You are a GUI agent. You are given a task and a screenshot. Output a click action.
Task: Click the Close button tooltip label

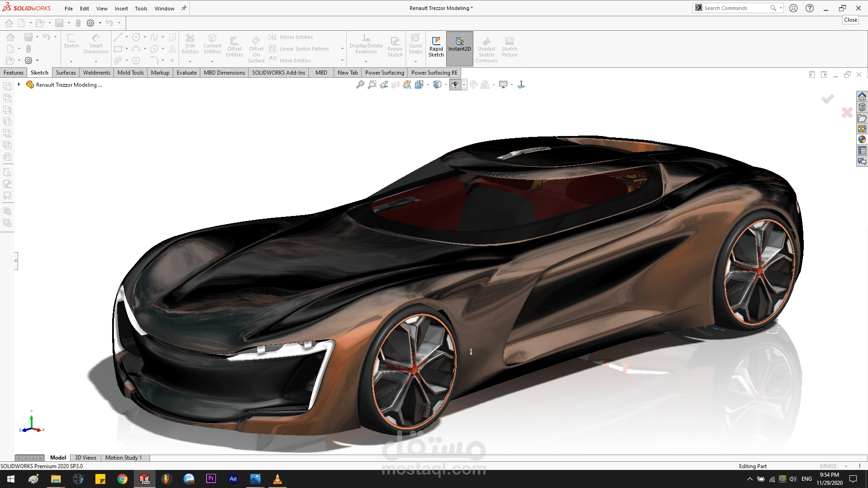(x=850, y=20)
